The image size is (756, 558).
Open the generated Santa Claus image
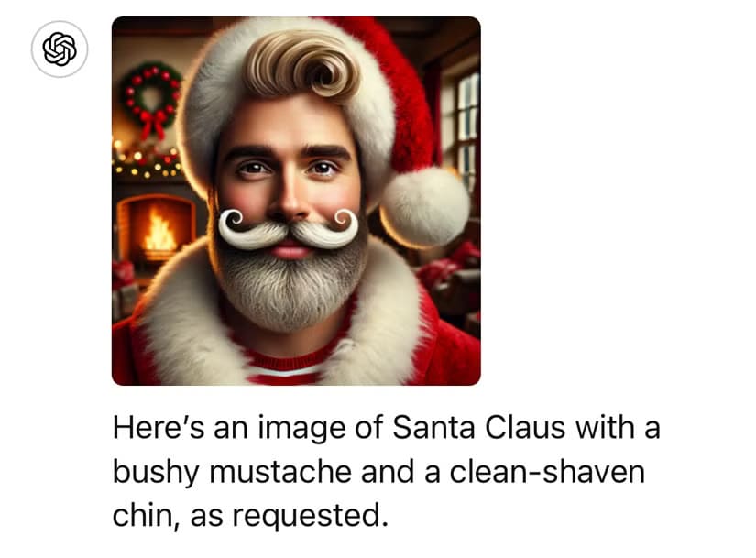coord(296,201)
